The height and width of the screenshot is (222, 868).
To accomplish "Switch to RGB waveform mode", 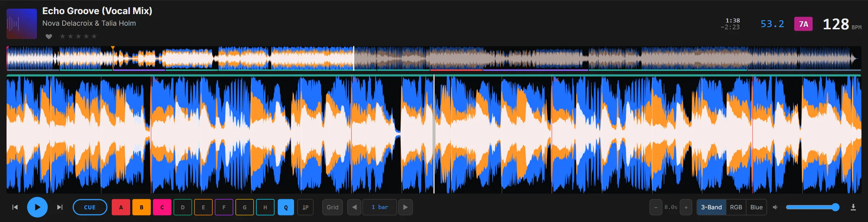I will pyautogui.click(x=736, y=207).
